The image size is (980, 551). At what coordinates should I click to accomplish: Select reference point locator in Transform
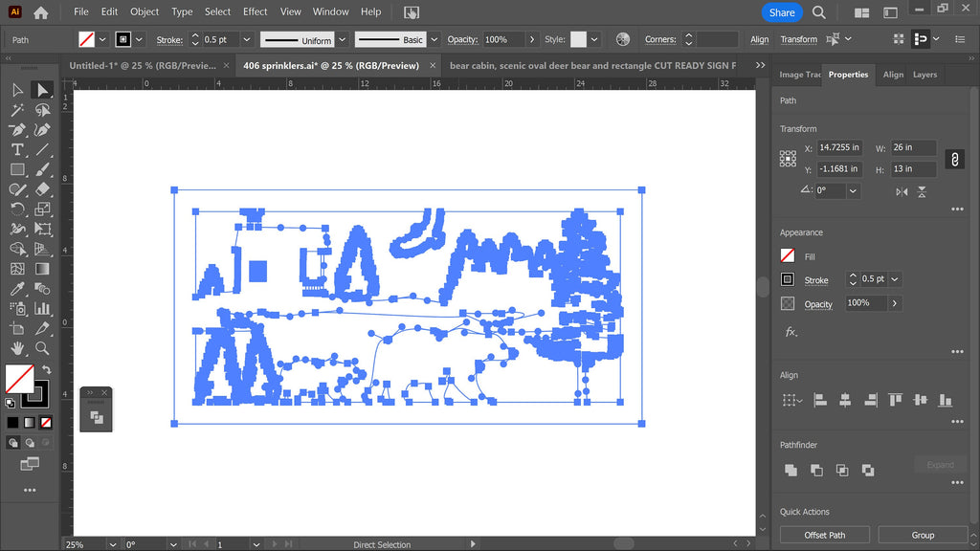coord(788,159)
